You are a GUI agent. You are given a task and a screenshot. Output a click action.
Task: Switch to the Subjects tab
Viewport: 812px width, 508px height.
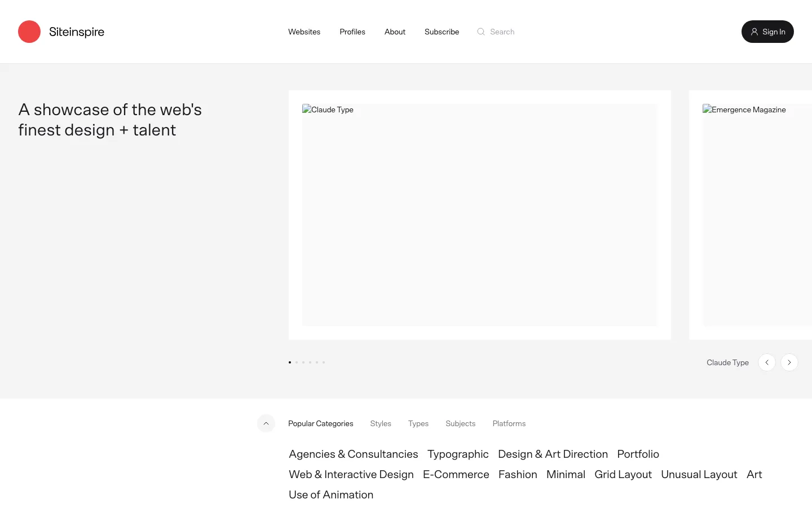(461, 423)
